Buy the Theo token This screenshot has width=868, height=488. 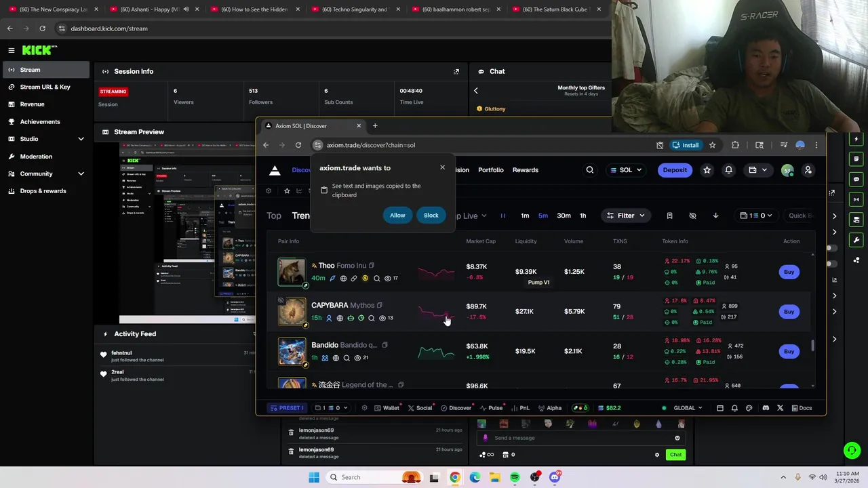point(789,272)
